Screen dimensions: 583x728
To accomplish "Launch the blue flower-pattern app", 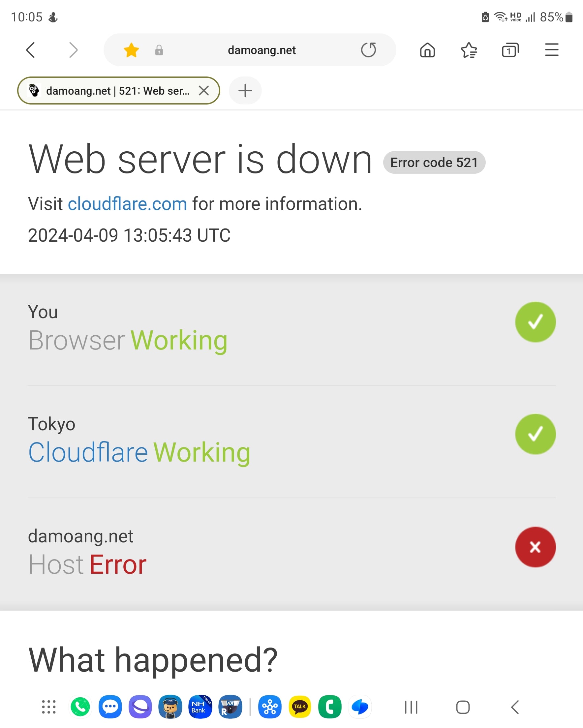I will coord(270,707).
